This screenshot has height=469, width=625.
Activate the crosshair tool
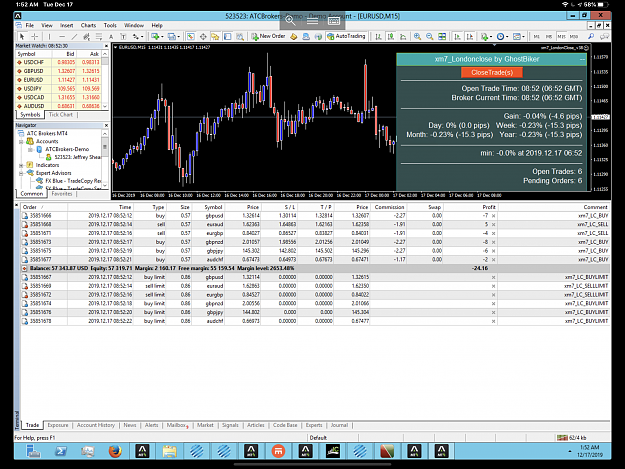pyautogui.click(x=35, y=37)
